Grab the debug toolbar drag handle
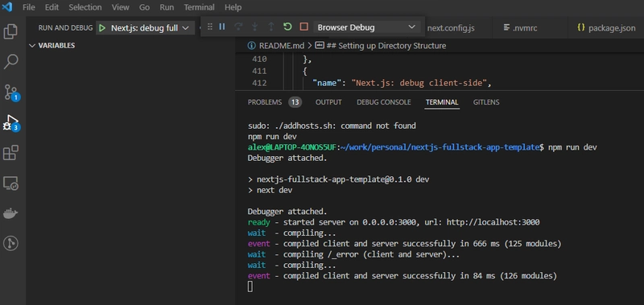Image resolution: width=644 pixels, height=305 pixels. pos(210,27)
